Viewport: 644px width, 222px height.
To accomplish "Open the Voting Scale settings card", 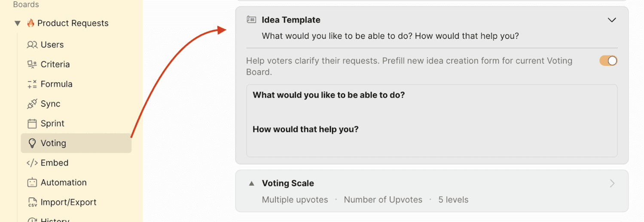I will tap(432, 191).
